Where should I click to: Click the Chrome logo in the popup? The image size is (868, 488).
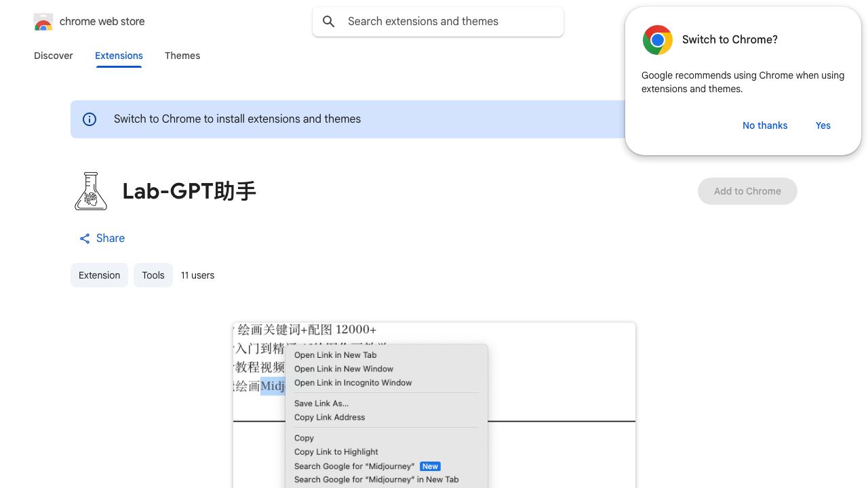tap(657, 40)
